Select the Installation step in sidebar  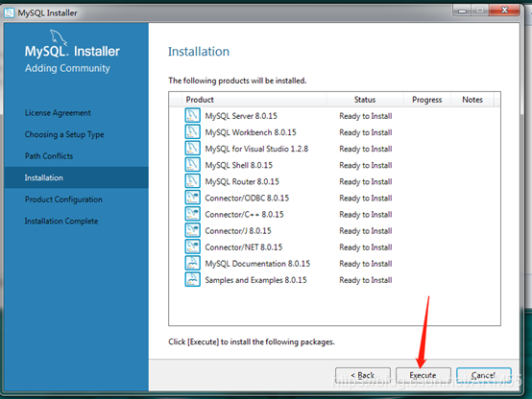(76, 177)
